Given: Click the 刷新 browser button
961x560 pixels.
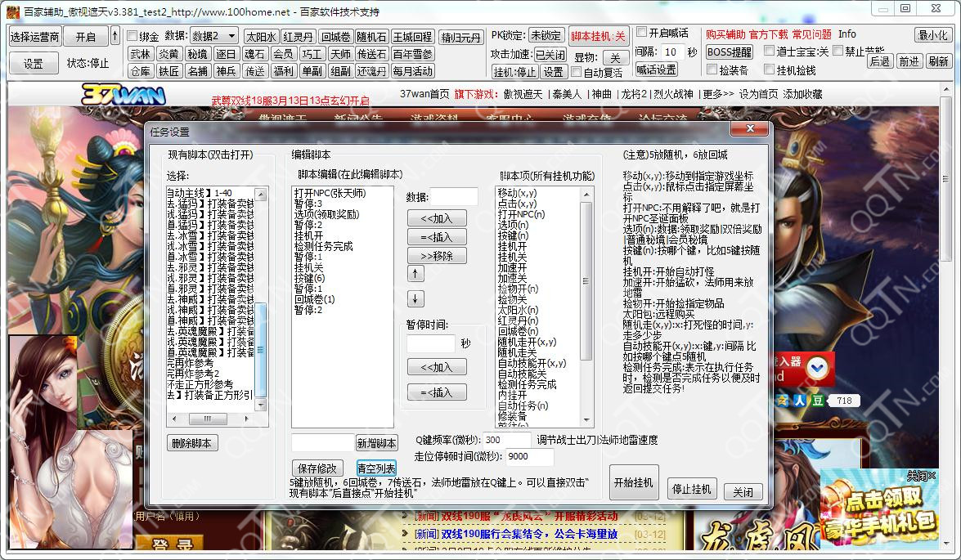Looking at the screenshot, I should [x=938, y=61].
